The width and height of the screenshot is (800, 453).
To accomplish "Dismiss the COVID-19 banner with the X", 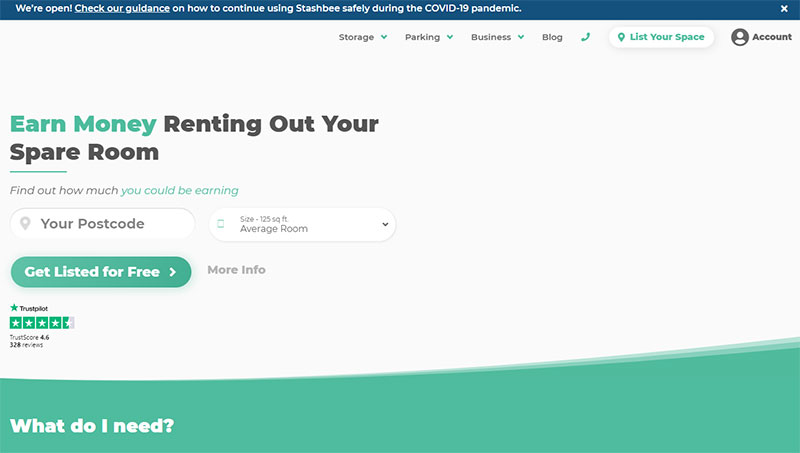I will (x=784, y=9).
